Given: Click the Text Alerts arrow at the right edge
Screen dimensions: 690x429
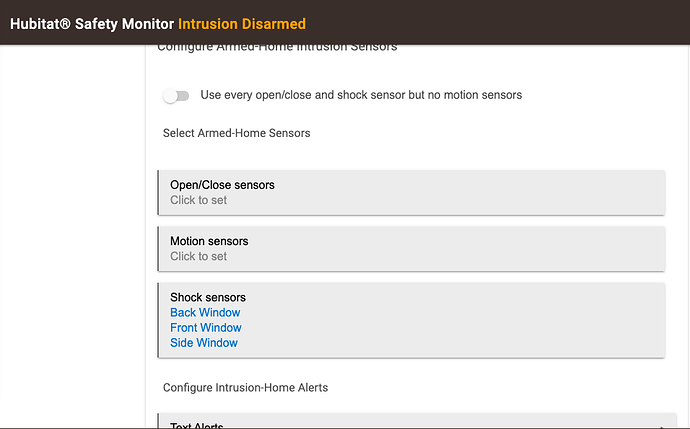Looking at the screenshot, I should click(x=662, y=426).
